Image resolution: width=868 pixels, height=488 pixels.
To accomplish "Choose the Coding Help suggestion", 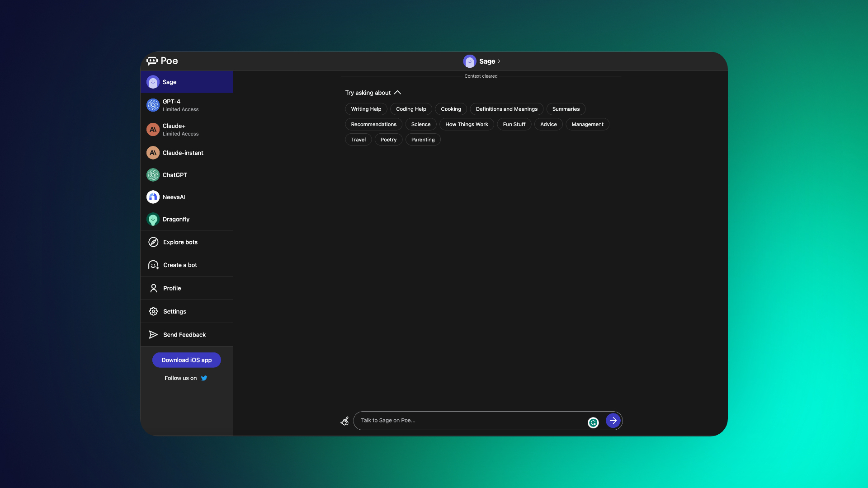I will click(411, 109).
